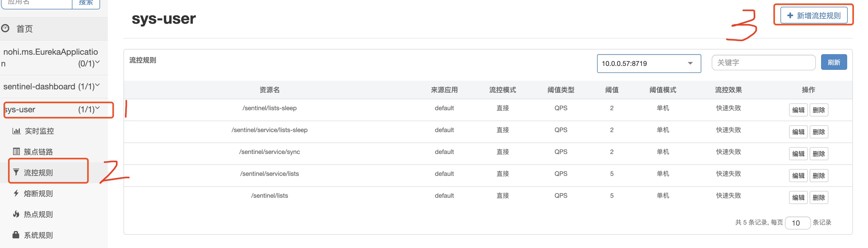Open the 10.0.0.57:8719 machine dropdown
This screenshot has width=868, height=248.
pos(649,63)
